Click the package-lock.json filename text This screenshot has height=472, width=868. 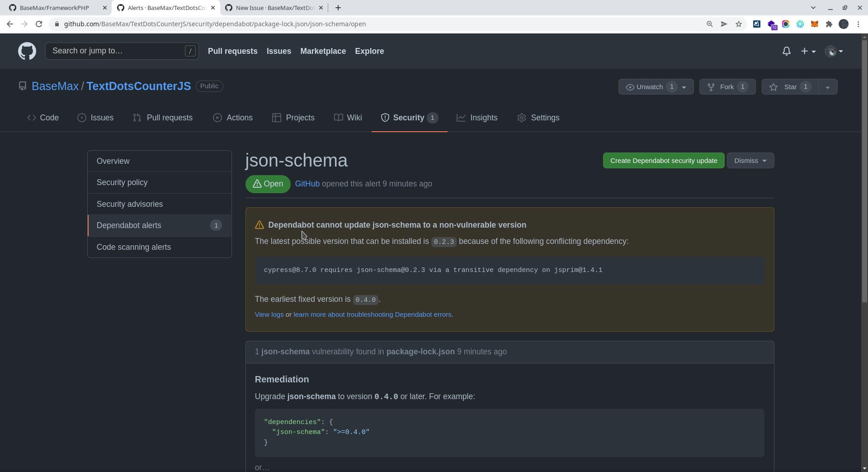pos(420,352)
